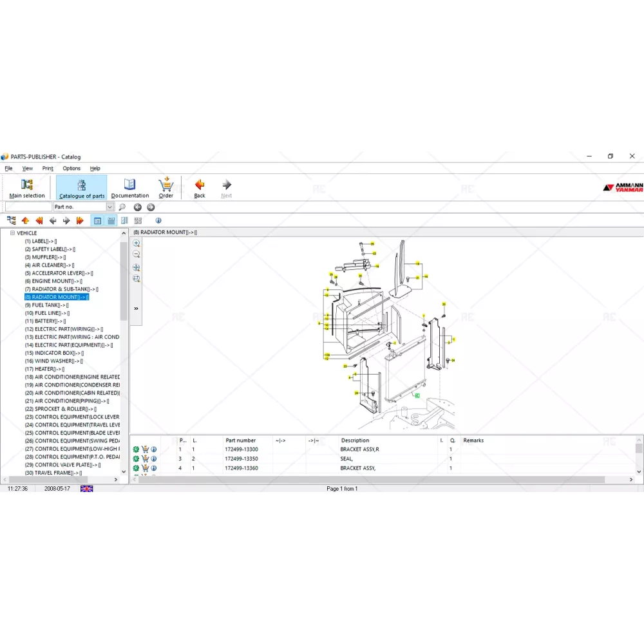644x644 pixels.
Task: Toggle the second highlighted panel layout button
Action: (x=111, y=221)
